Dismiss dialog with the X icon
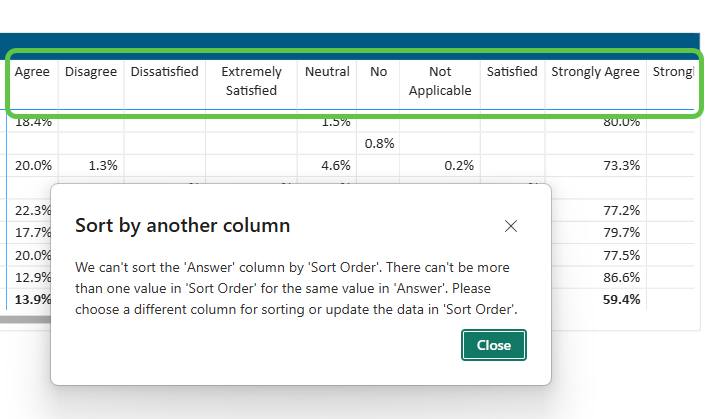708x419 pixels. (x=511, y=226)
